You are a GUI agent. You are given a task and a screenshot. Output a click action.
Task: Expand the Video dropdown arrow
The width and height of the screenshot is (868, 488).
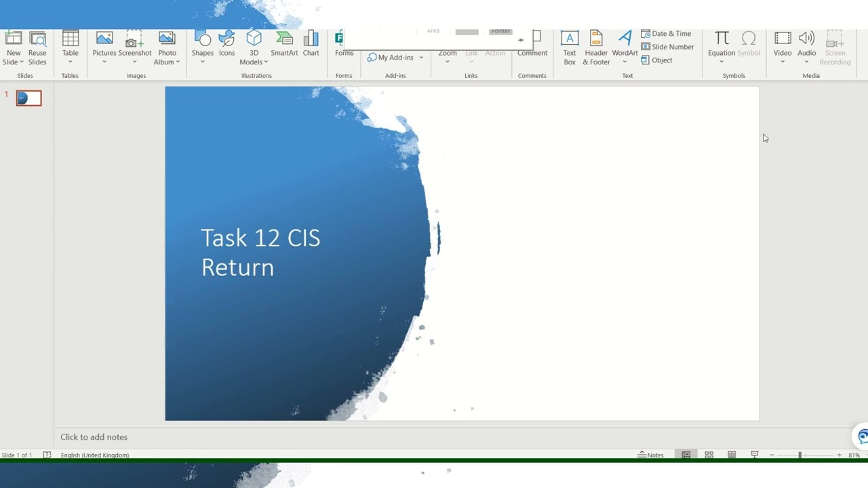(x=783, y=62)
